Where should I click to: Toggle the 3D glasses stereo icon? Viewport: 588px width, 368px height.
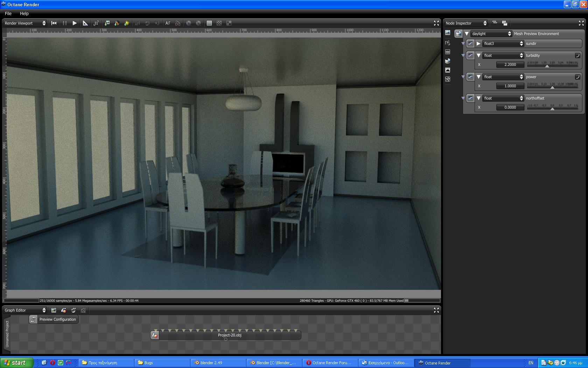178,23
